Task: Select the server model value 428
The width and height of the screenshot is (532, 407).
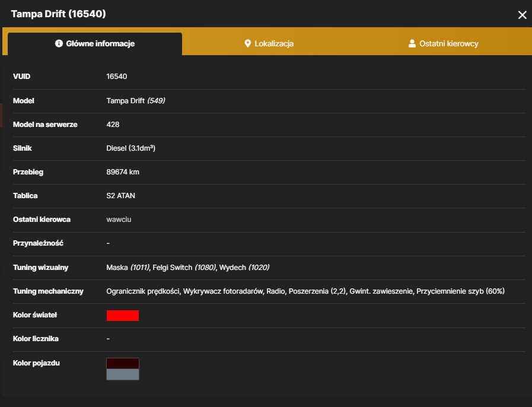Action: click(113, 124)
